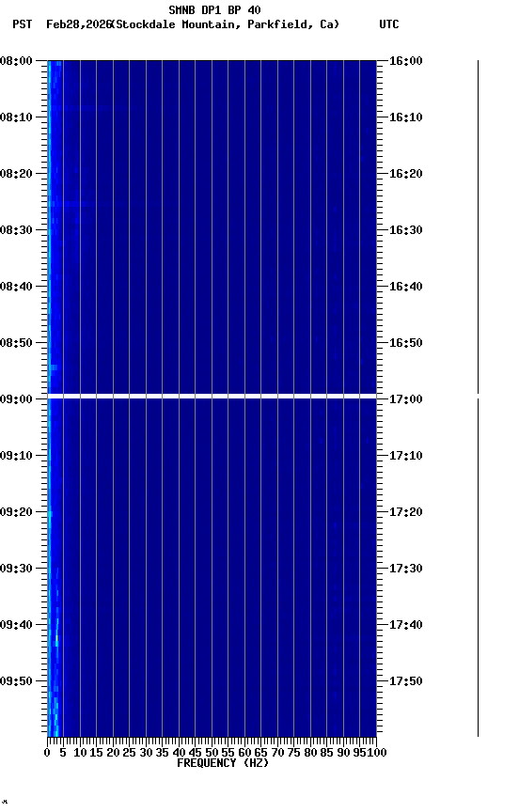
Task: Click the '100' frequency axis label
Action: pos(377,754)
